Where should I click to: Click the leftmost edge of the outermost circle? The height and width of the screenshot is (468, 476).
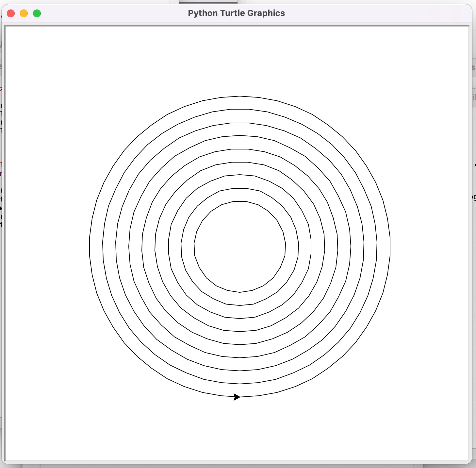pyautogui.click(x=90, y=247)
